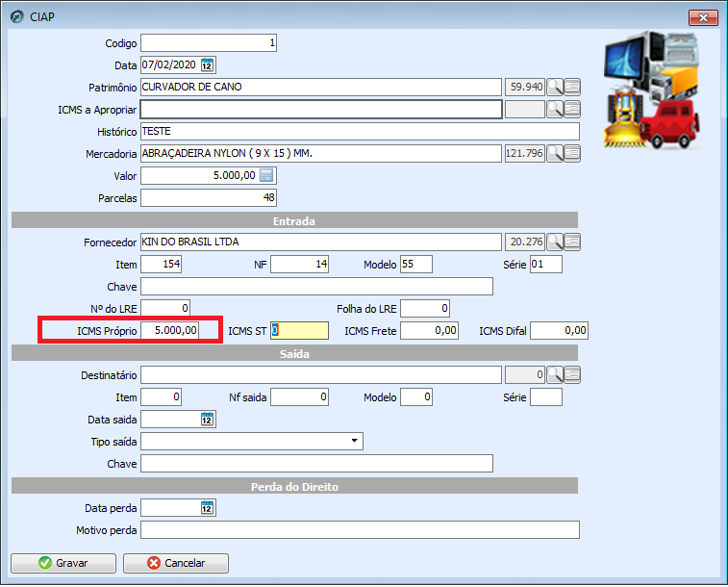Click the Nº do LRE field
The image size is (728, 587).
[165, 308]
